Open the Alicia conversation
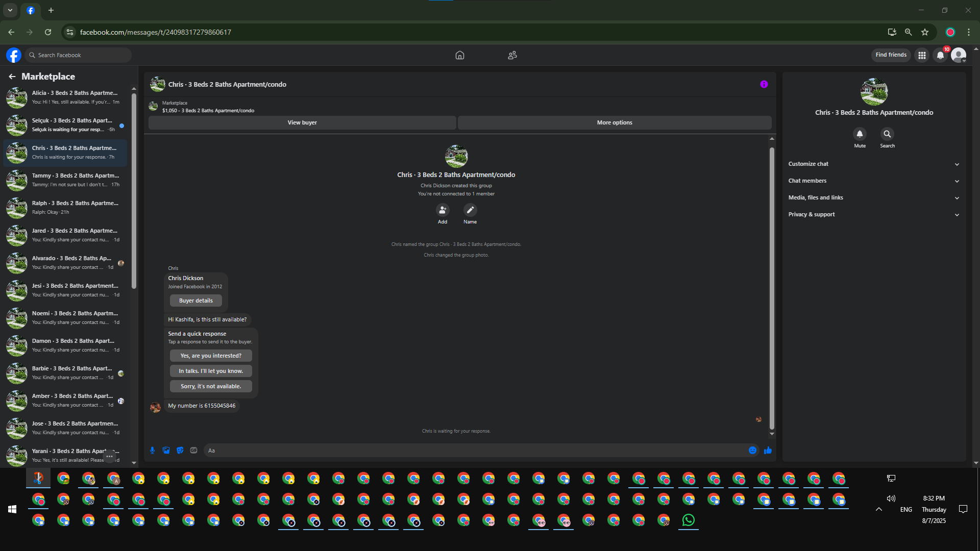This screenshot has height=551, width=980. click(65, 97)
